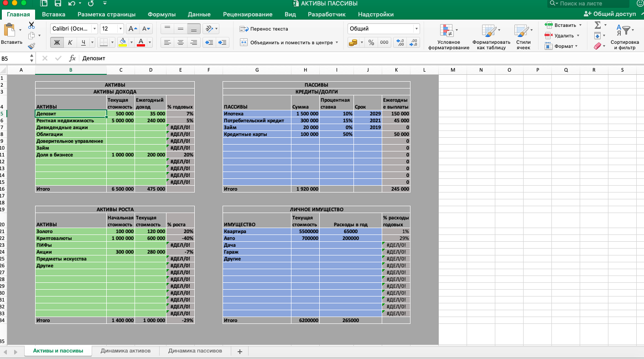Click Стили ячеек button
Image resolution: width=644 pixels, height=359 pixels.
[523, 36]
